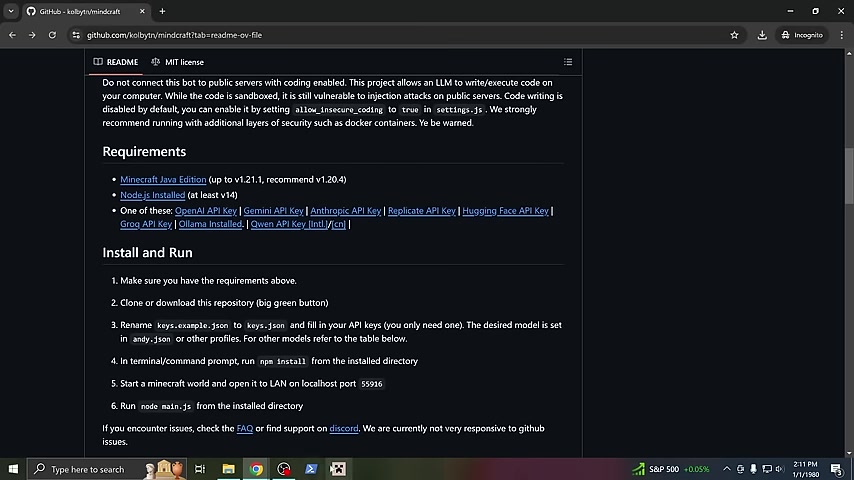Open the README outline list icon
Image resolution: width=854 pixels, height=480 pixels.
click(x=568, y=62)
